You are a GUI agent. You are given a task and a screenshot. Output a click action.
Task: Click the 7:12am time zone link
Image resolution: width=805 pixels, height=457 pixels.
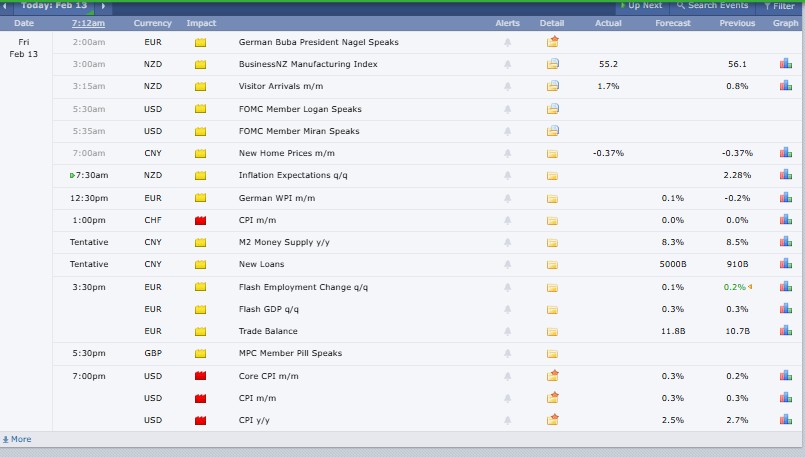coord(89,23)
